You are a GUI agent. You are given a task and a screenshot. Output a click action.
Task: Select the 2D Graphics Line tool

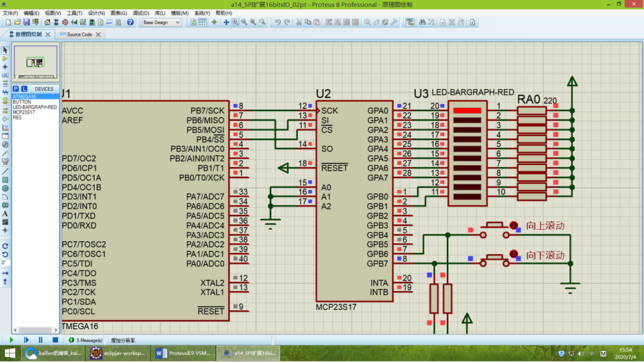[5, 171]
